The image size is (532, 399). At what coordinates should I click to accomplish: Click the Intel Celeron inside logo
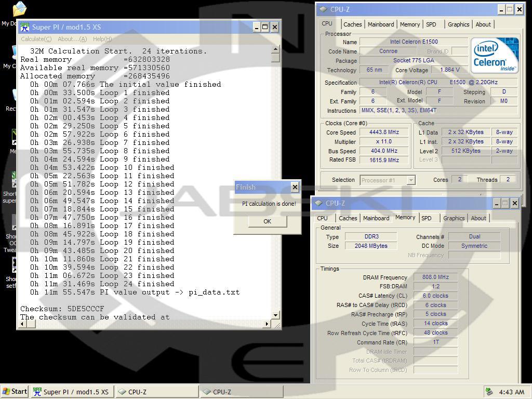click(495, 55)
